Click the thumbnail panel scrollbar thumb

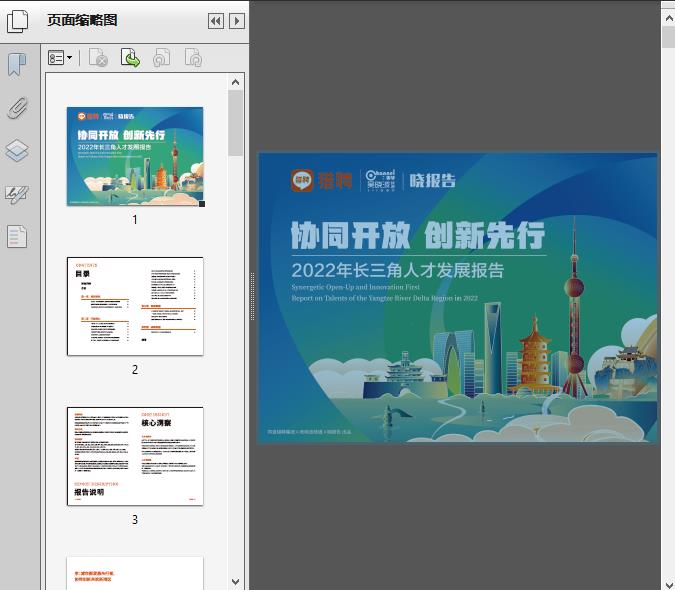pyautogui.click(x=235, y=123)
